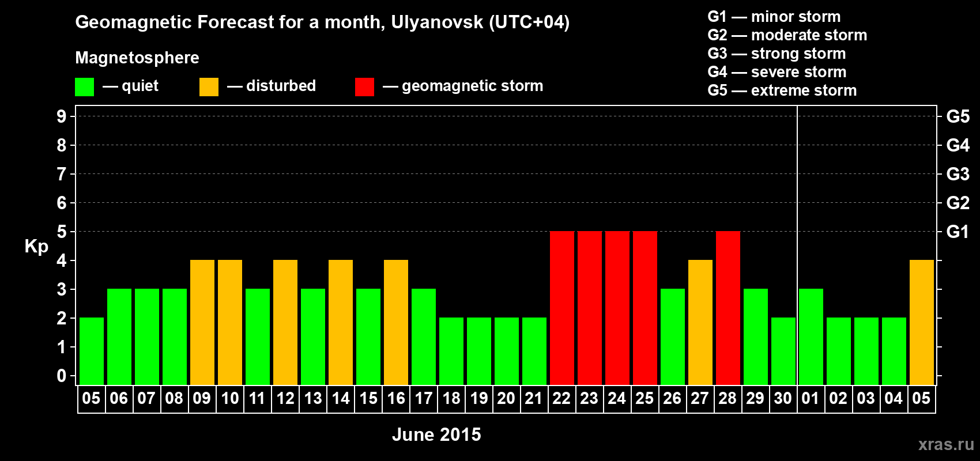Viewport: 980px width, 461px height.
Task: Click the date label 21
Action: pos(534,399)
